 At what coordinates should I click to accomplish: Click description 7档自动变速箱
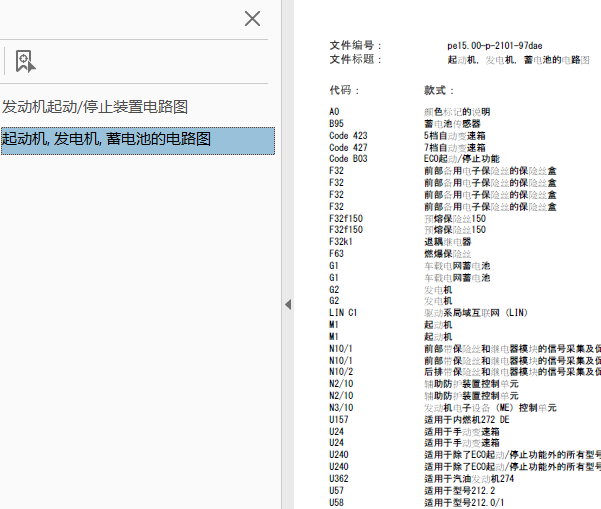pyautogui.click(x=455, y=148)
